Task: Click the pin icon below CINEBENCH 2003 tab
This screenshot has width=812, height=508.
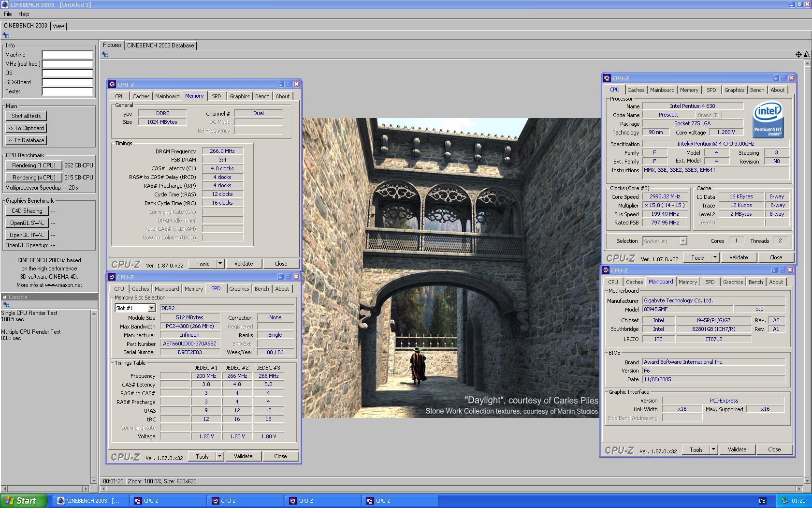Action: [6, 35]
